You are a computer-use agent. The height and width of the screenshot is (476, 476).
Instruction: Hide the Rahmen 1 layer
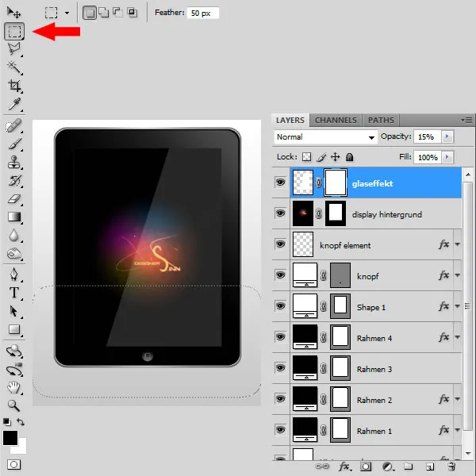coord(280,430)
